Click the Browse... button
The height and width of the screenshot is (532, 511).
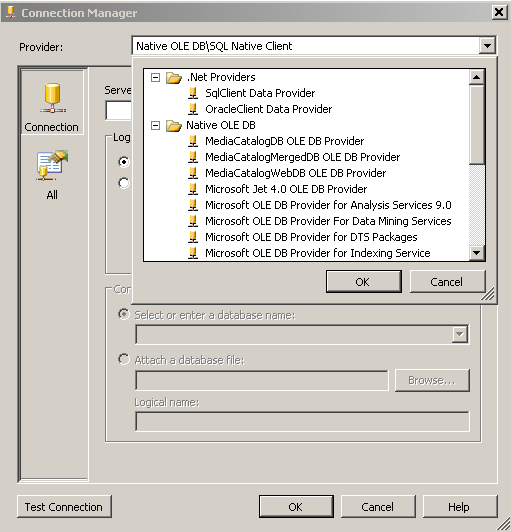point(432,380)
